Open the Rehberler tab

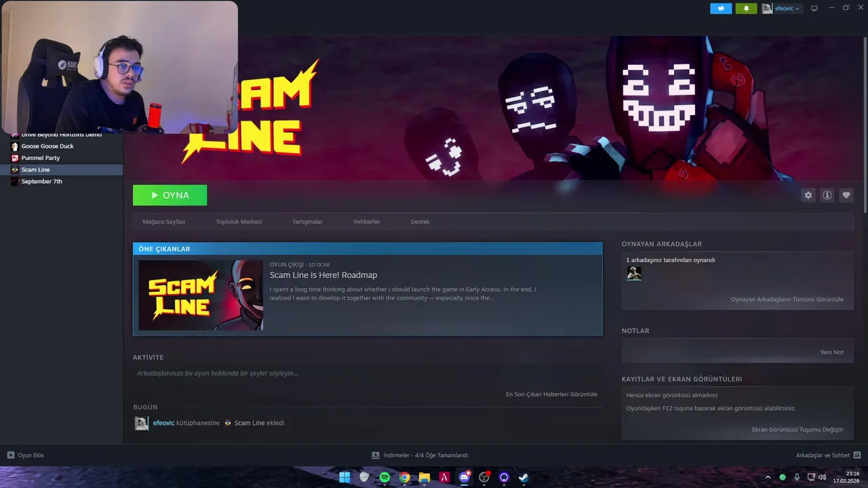(366, 222)
